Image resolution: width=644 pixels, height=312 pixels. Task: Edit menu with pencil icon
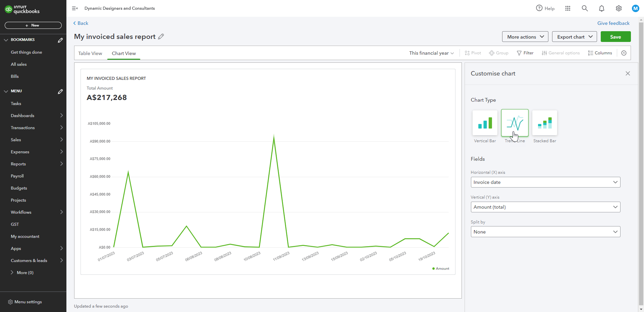tap(60, 92)
